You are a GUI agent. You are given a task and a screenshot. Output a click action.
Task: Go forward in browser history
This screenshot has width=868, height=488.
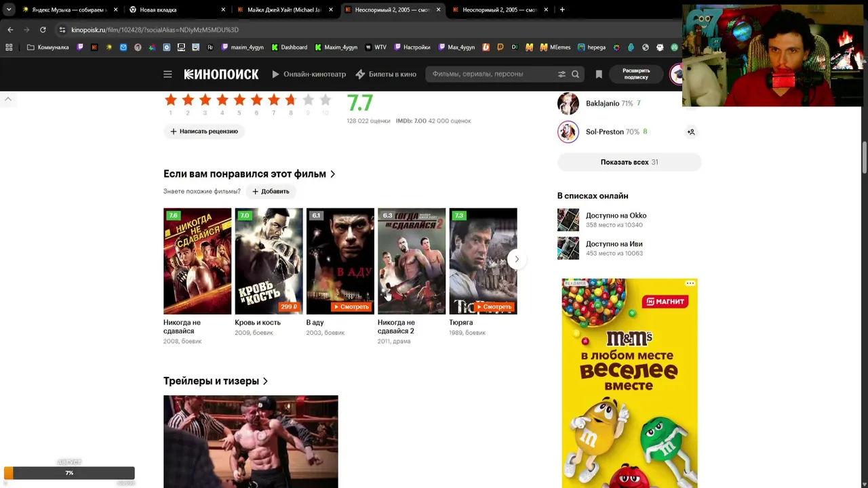coord(26,30)
